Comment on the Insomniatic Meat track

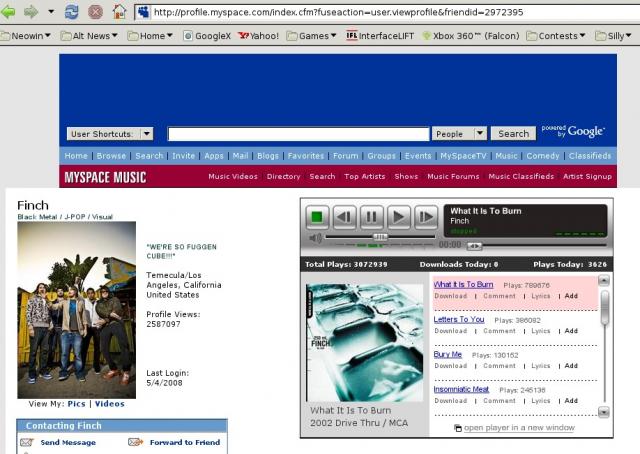click(x=500, y=401)
